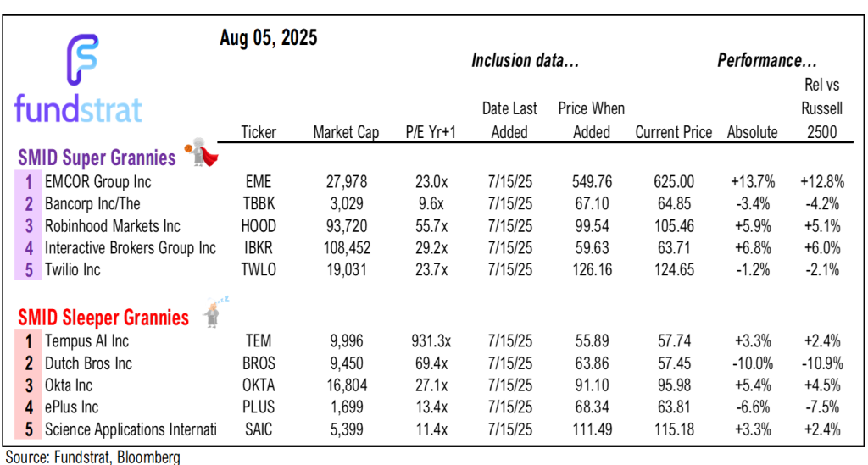Select the SMID Super Grannies heading
868x465 pixels.
97,158
